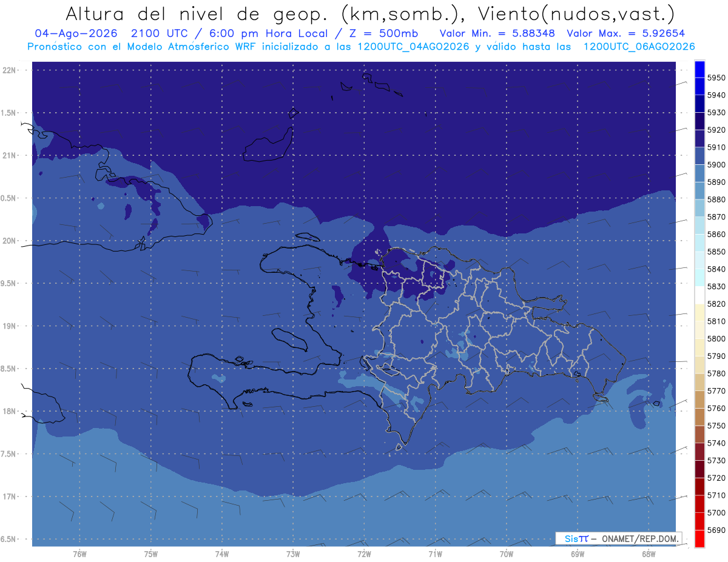Click the 'Valor Max. = 5.92654' readout
The image size is (728, 562).
point(626,33)
